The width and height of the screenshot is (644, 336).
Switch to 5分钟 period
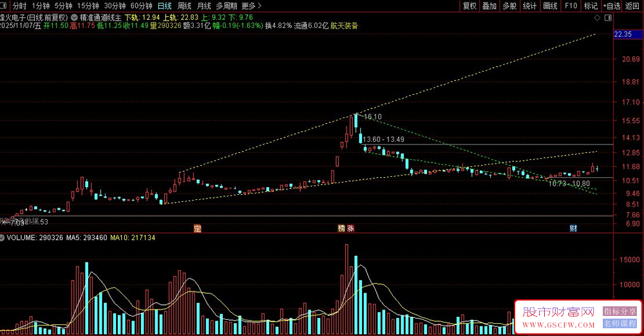coord(63,6)
